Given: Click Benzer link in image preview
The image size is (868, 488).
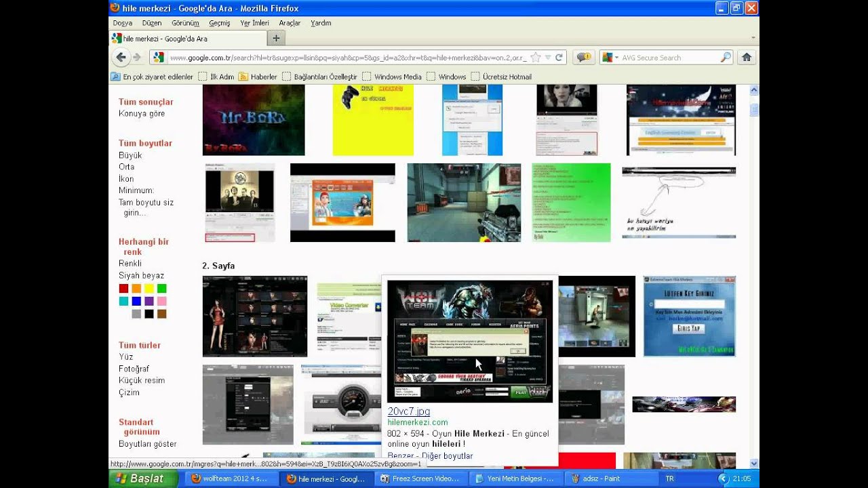Looking at the screenshot, I should [400, 456].
